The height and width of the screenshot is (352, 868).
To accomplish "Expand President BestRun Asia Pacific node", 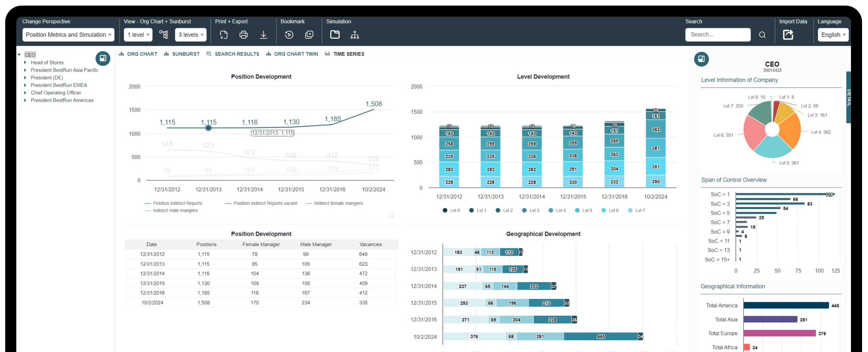I will (25, 70).
